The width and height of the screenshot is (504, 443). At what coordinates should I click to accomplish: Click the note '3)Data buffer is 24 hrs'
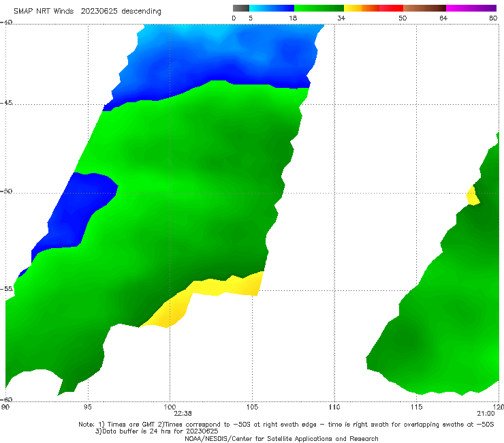[x=157, y=431]
